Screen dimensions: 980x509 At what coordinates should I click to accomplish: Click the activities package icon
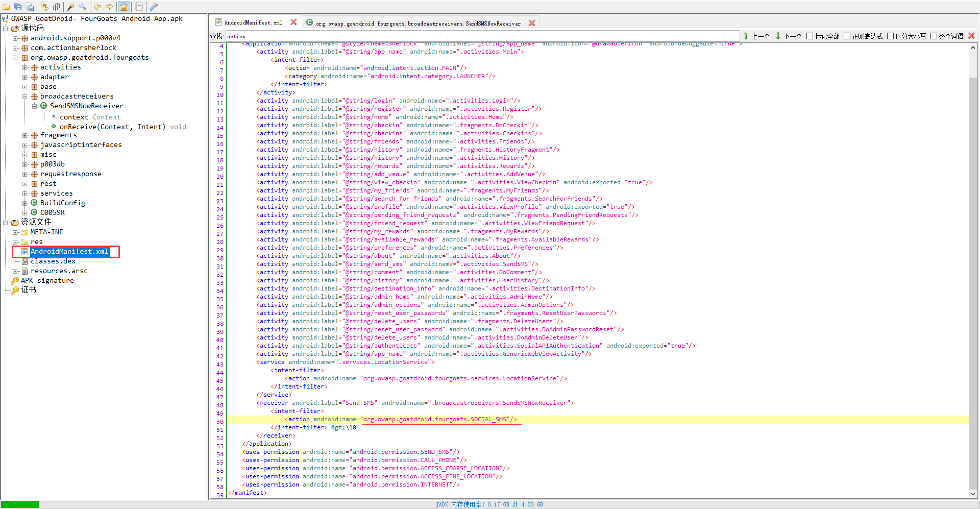pos(34,67)
